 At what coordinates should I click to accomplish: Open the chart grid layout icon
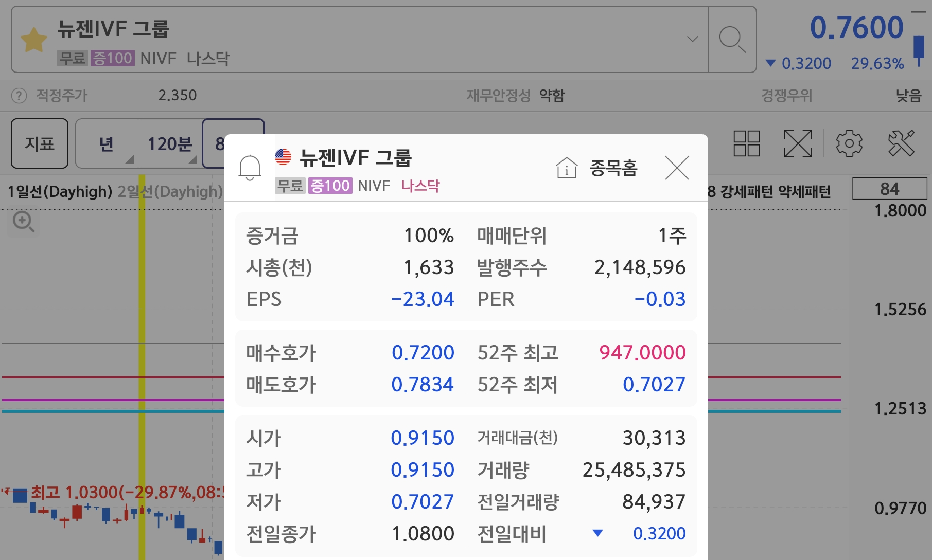(746, 143)
